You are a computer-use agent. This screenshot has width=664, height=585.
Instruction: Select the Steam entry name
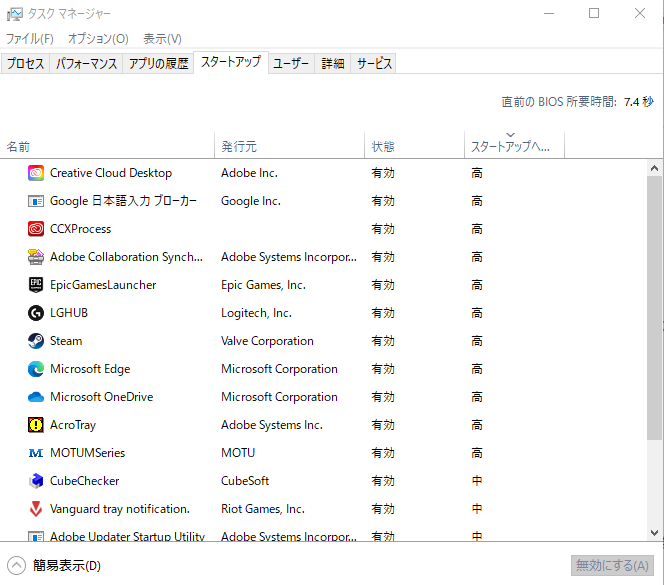[66, 341]
